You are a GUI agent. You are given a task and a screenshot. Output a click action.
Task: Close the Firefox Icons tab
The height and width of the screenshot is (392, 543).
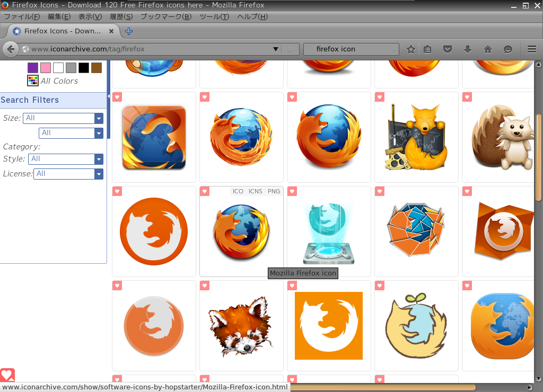pos(111,31)
